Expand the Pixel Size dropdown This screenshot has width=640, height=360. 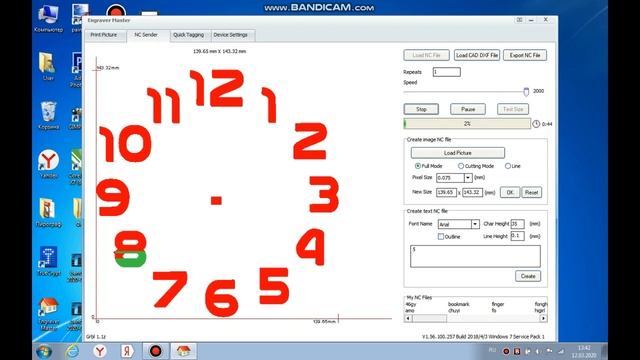click(x=468, y=178)
